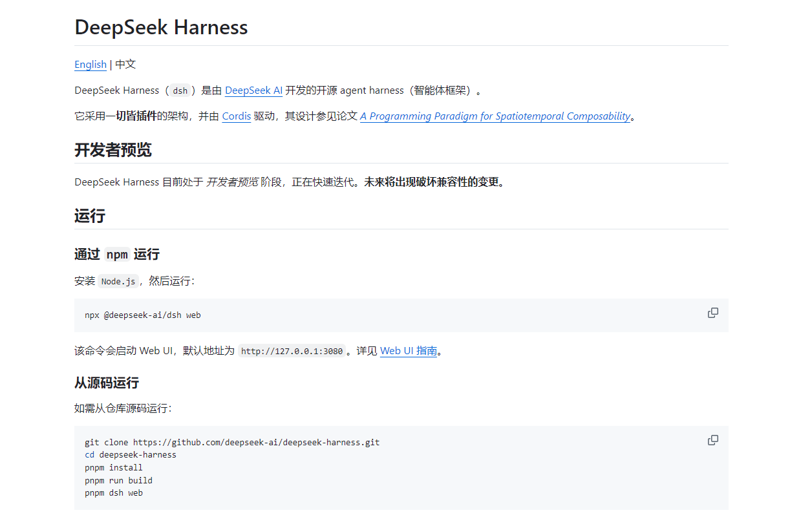
Task: Click the 如需从仓库源码运行 sentence
Action: [x=123, y=408]
